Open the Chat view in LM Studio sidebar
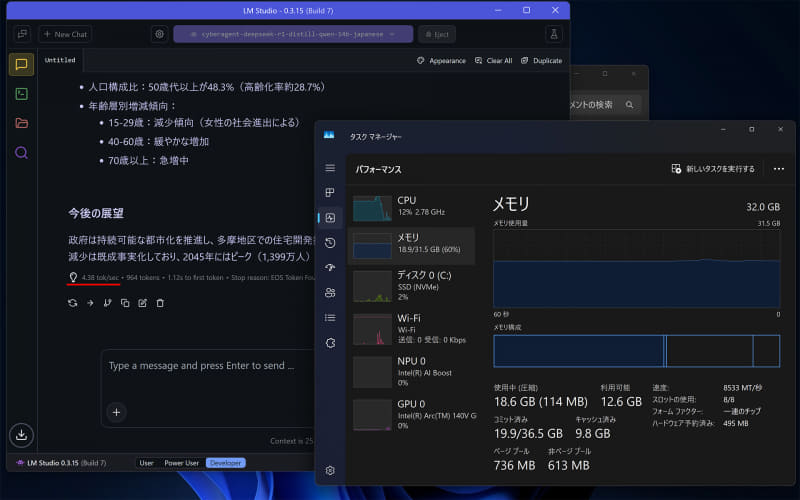The width and height of the screenshot is (800, 500). [x=21, y=64]
